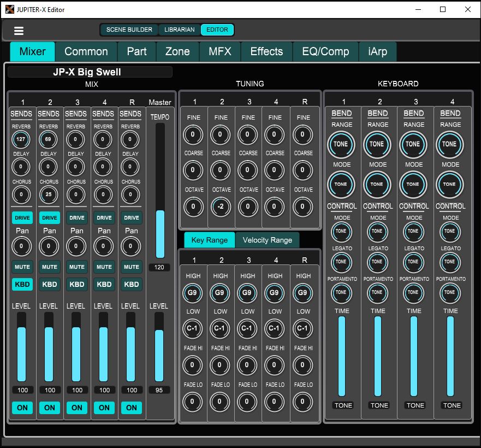
Task: Adjust part 2 Reverb send knob showing 69
Action: (x=48, y=139)
